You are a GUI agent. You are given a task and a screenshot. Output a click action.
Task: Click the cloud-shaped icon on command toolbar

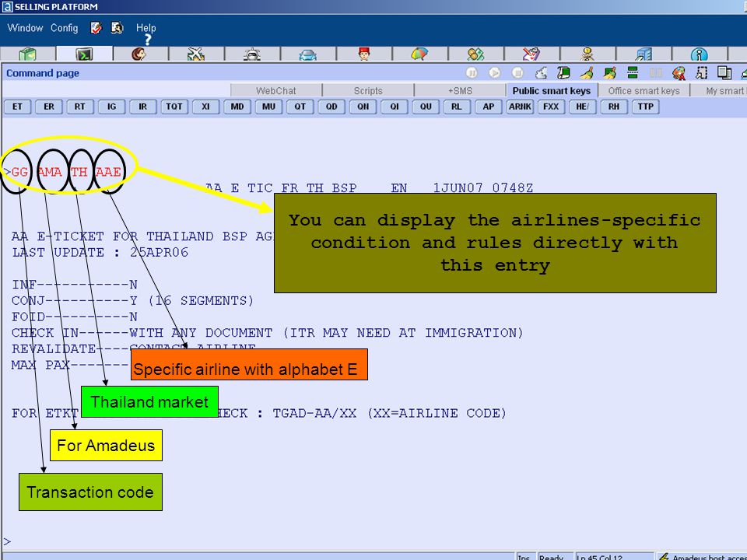click(x=542, y=73)
